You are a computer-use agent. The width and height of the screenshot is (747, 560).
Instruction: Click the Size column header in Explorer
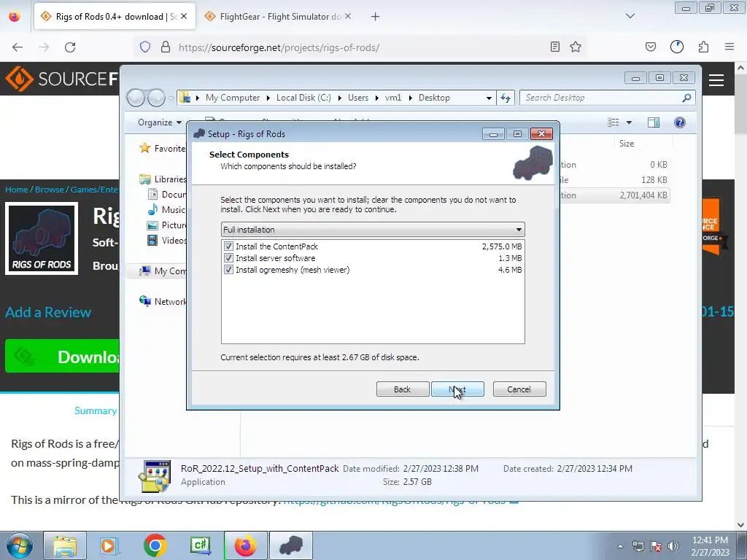pos(627,144)
